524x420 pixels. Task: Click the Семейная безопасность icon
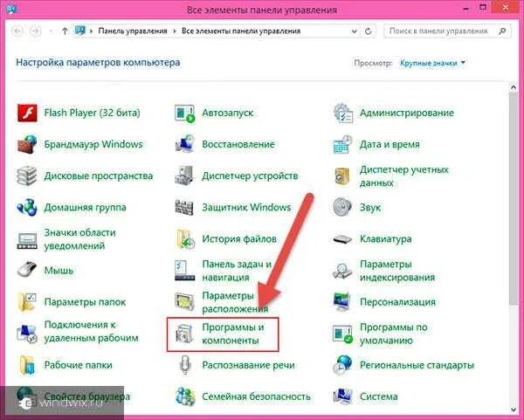[x=185, y=396]
